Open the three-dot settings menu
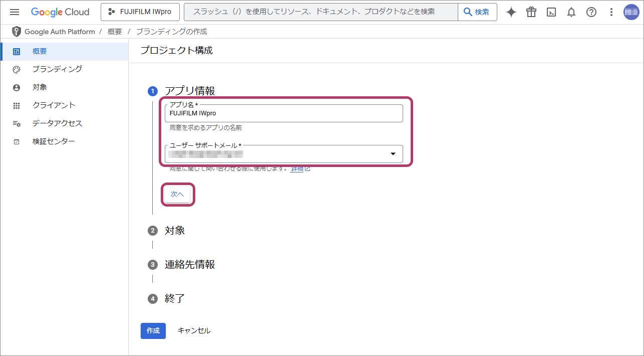644x356 pixels. pyautogui.click(x=611, y=12)
